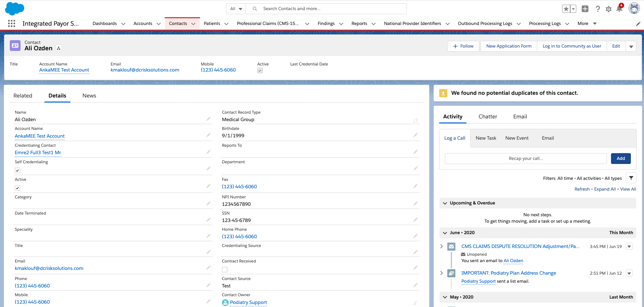Click the Podiatry Support owner avatar icon
The width and height of the screenshot is (644, 307).
pyautogui.click(x=225, y=303)
